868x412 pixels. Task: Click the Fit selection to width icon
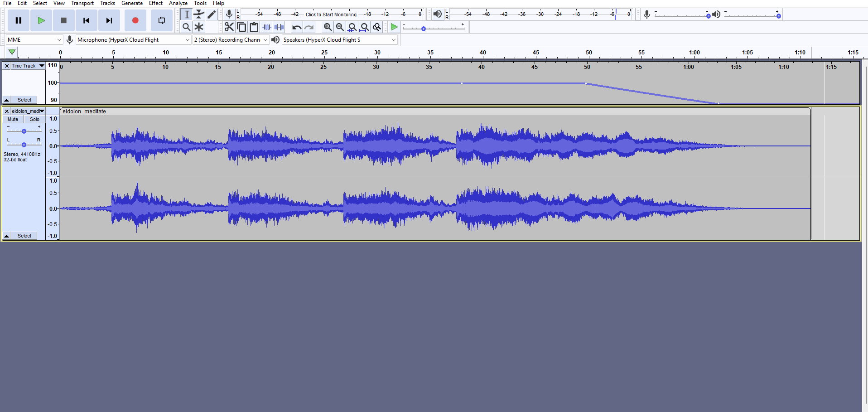352,27
